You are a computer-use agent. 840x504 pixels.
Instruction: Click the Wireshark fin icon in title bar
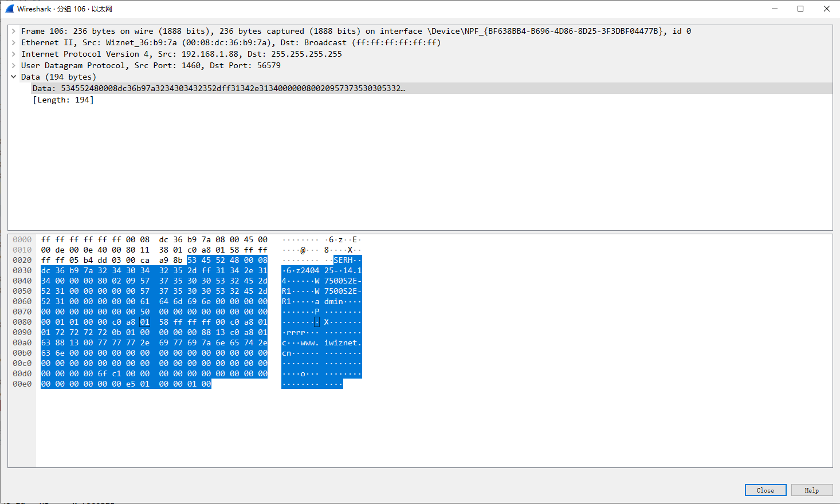point(9,9)
